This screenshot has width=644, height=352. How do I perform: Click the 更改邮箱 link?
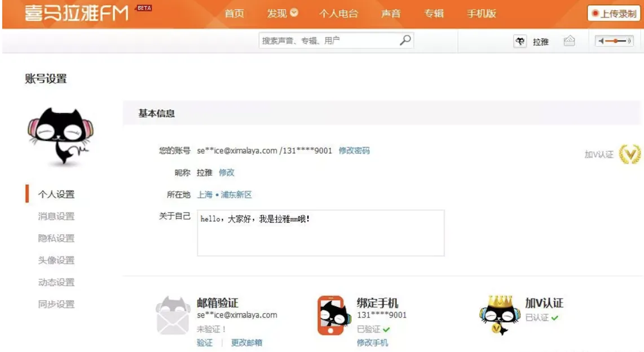click(x=246, y=342)
